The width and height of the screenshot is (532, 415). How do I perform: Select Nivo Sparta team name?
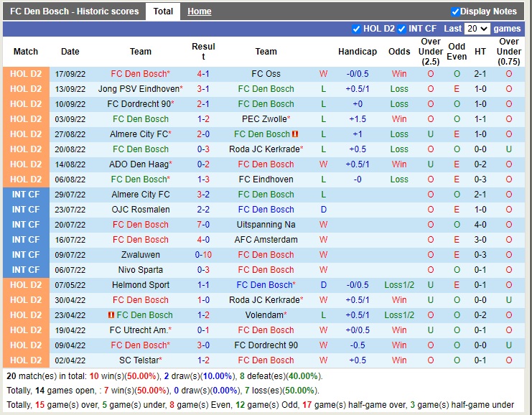(x=141, y=270)
